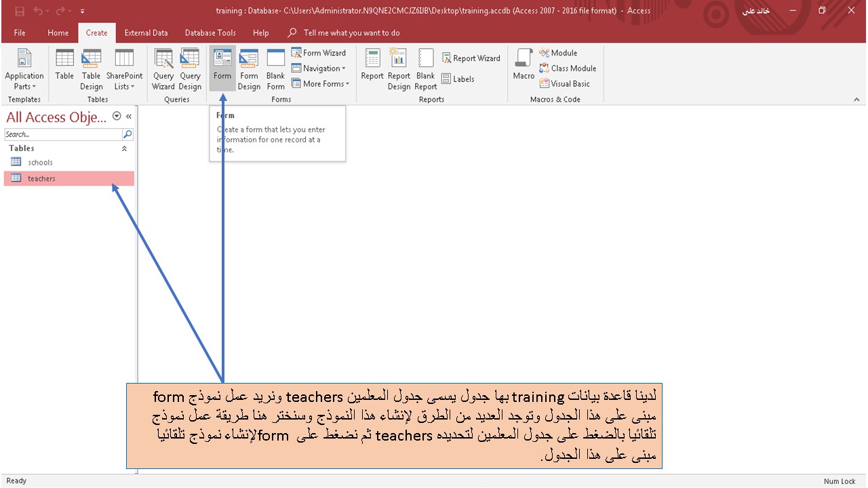This screenshot has width=868, height=488.
Task: Click the Save icon in quick access toolbar
Action: (x=20, y=11)
